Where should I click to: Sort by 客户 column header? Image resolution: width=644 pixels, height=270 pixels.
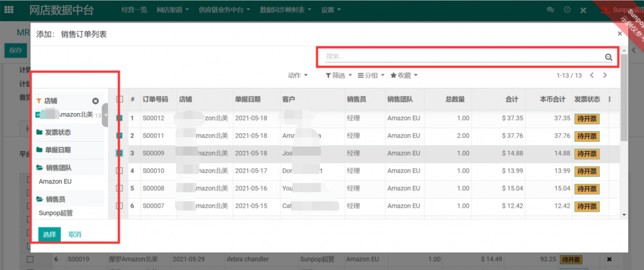(x=288, y=100)
